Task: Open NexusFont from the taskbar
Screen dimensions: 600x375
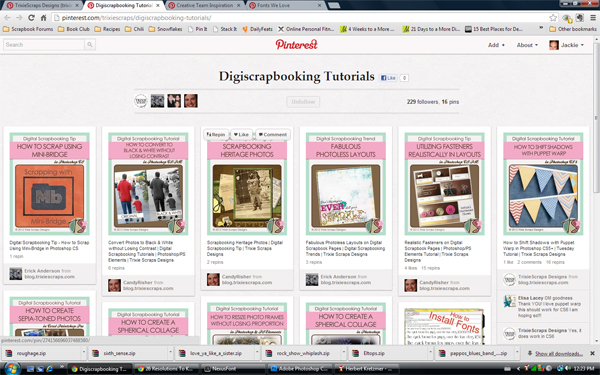Action: tap(233, 368)
